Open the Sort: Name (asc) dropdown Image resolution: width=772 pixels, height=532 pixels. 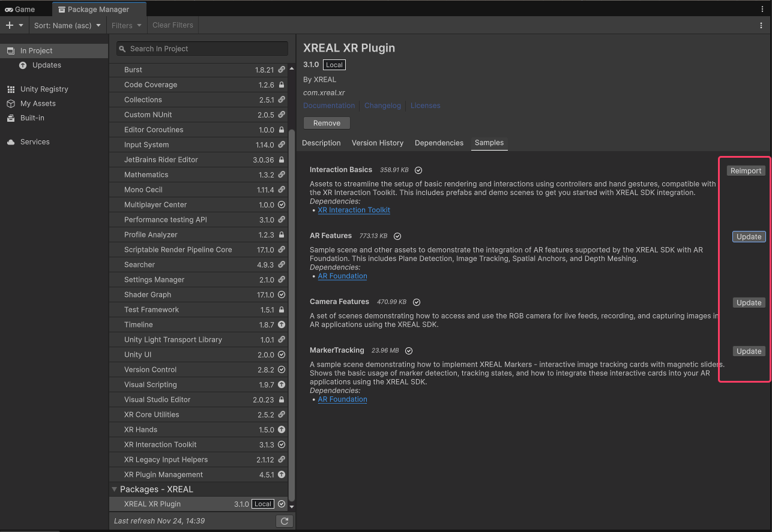[x=67, y=25]
